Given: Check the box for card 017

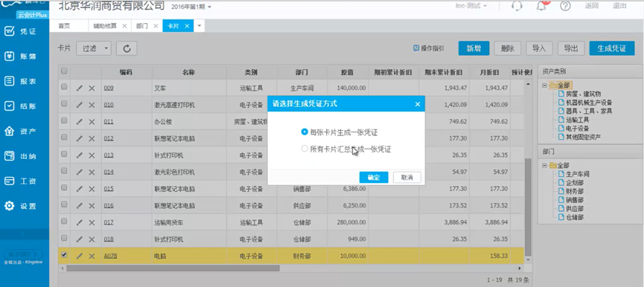Looking at the screenshot, I should point(64,221).
